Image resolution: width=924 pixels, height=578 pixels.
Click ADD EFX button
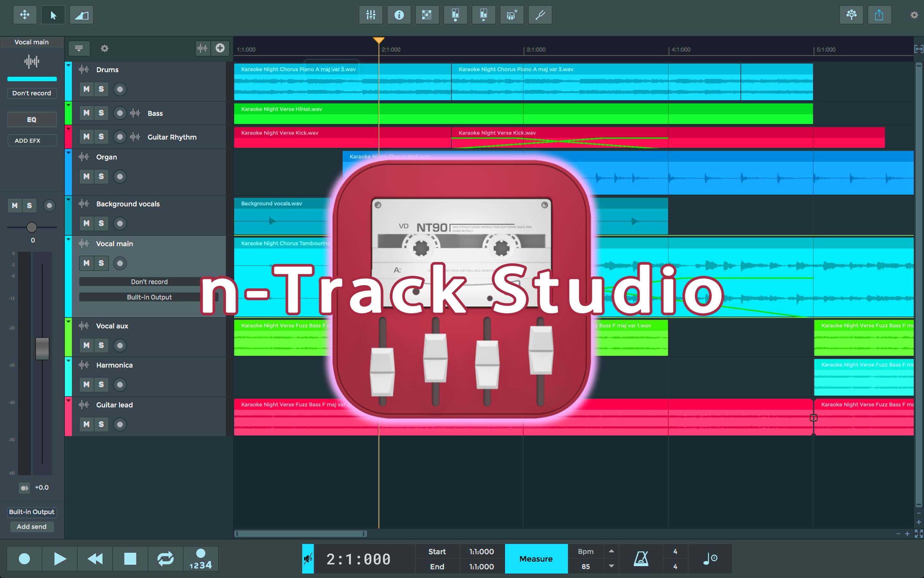(32, 140)
